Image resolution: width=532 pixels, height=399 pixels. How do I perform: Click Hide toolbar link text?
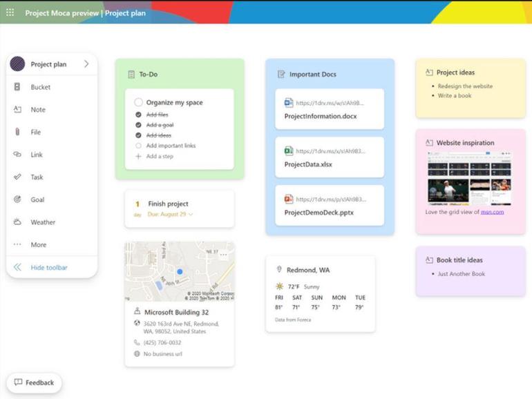point(49,267)
